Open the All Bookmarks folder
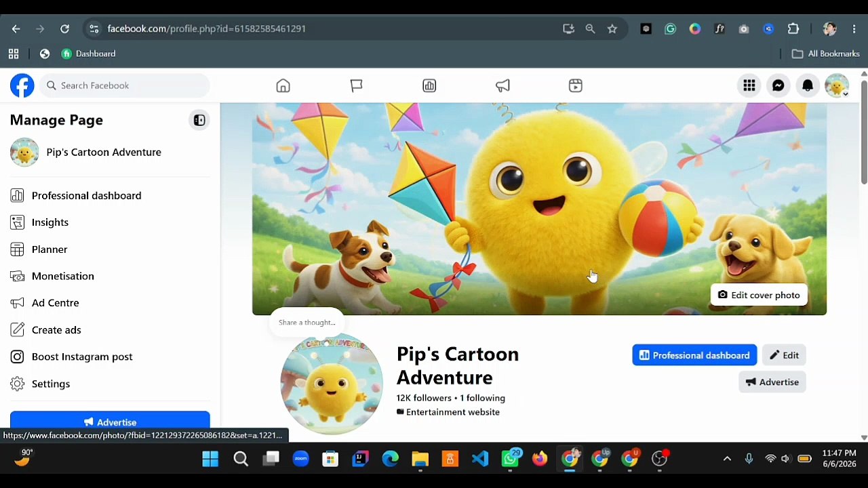868x488 pixels. point(826,54)
